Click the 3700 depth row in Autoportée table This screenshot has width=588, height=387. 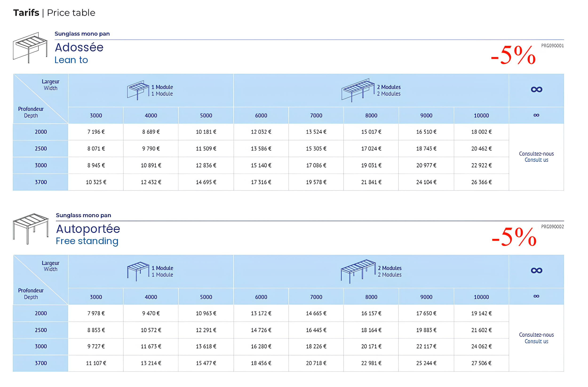click(x=41, y=363)
